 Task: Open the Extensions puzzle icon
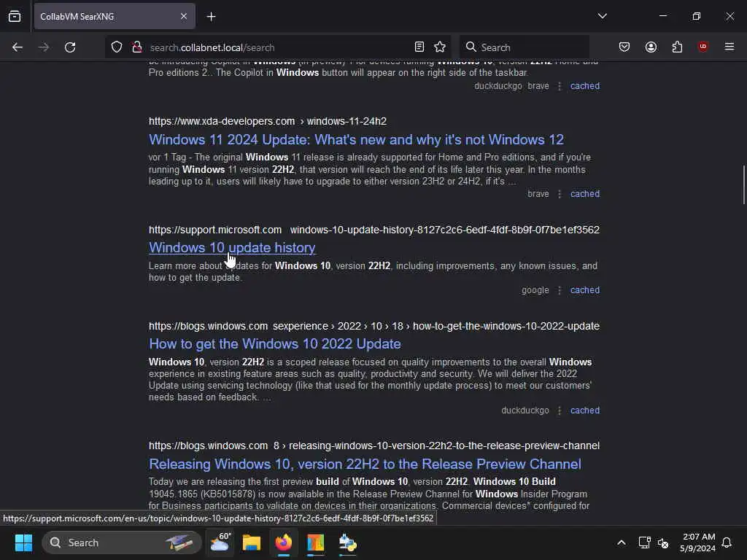[677, 47]
